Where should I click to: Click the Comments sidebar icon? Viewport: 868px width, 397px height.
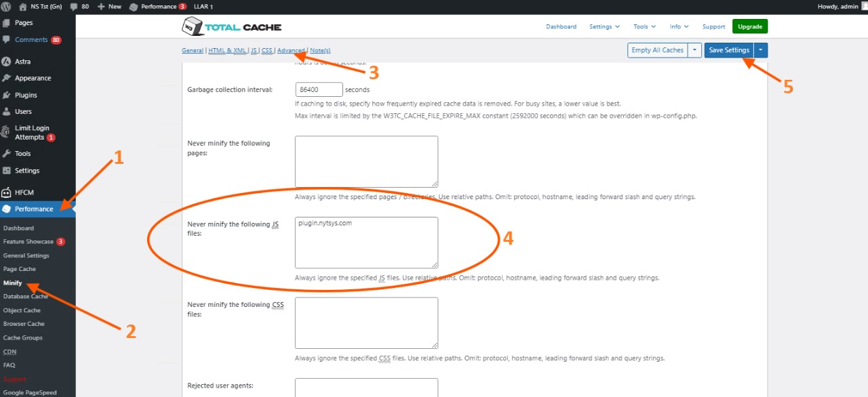coord(7,40)
